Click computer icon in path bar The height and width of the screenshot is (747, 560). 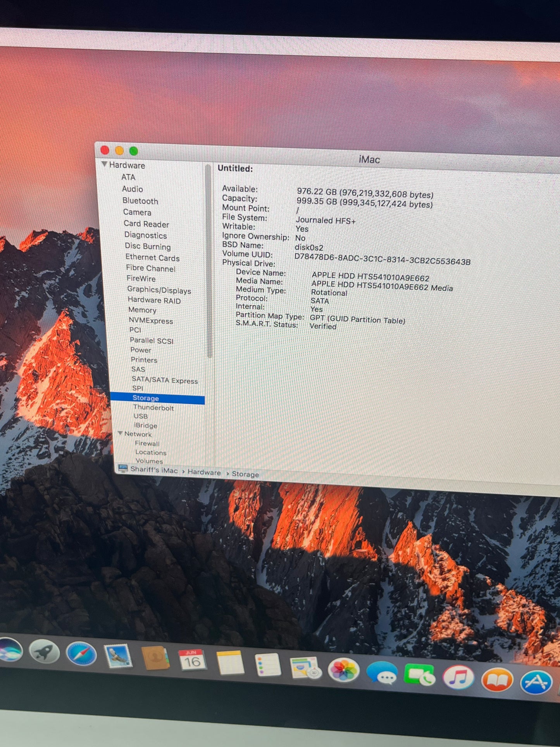click(x=123, y=468)
